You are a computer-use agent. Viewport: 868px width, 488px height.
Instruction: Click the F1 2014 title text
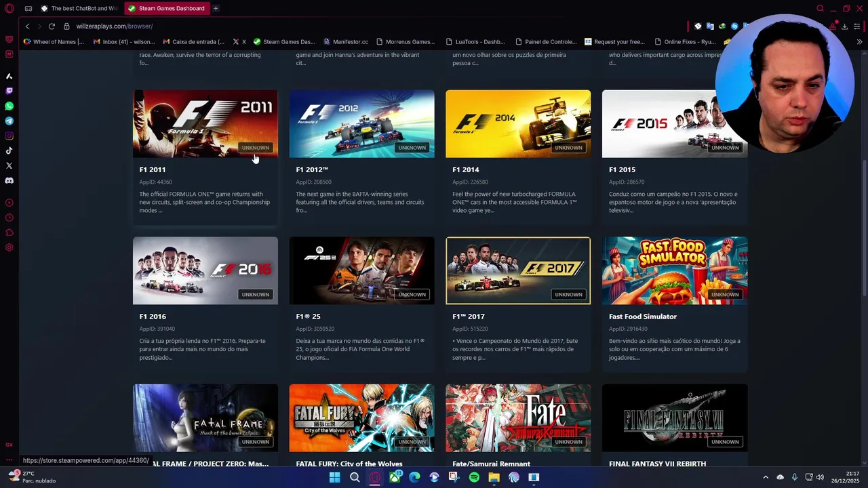pyautogui.click(x=466, y=169)
